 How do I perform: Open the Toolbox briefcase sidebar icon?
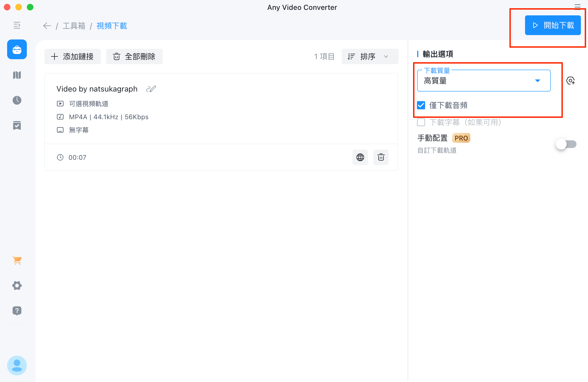pyautogui.click(x=17, y=49)
